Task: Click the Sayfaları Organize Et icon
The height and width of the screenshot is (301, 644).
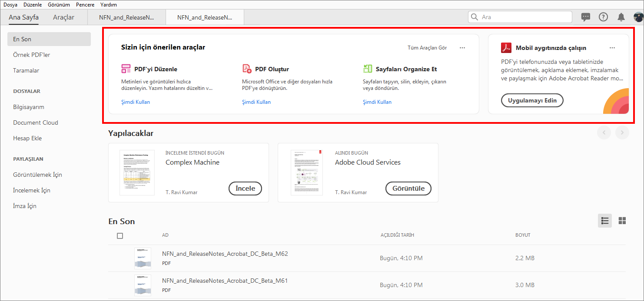Action: point(368,69)
